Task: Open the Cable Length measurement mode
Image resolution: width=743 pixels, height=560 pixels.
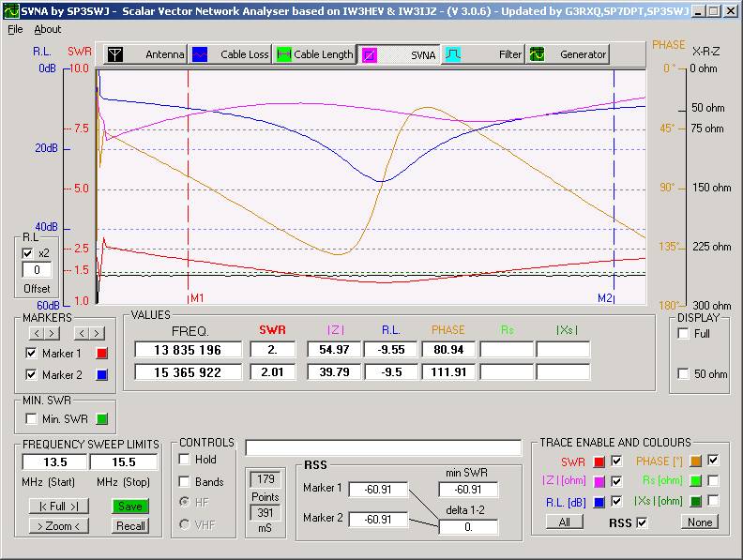Action: click(313, 54)
